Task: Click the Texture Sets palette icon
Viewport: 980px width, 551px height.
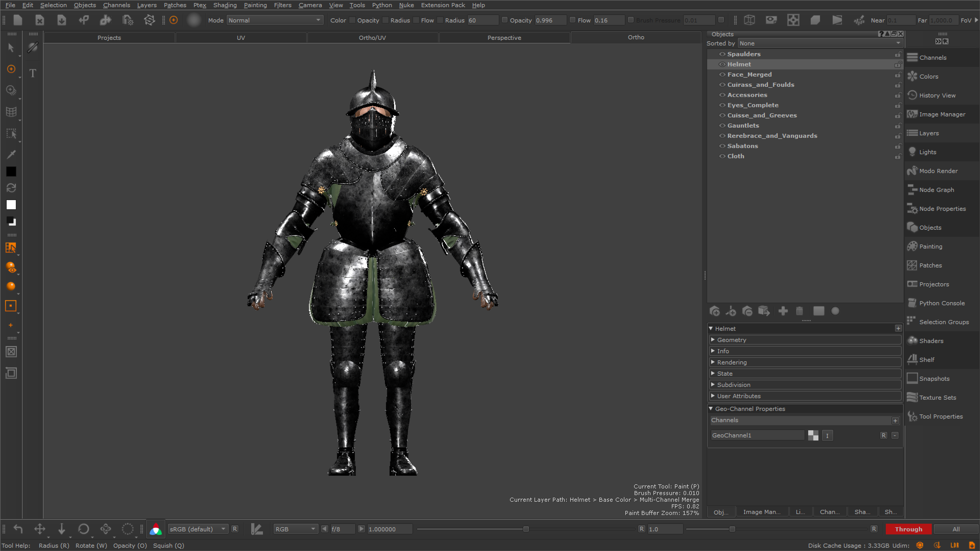Action: click(912, 397)
